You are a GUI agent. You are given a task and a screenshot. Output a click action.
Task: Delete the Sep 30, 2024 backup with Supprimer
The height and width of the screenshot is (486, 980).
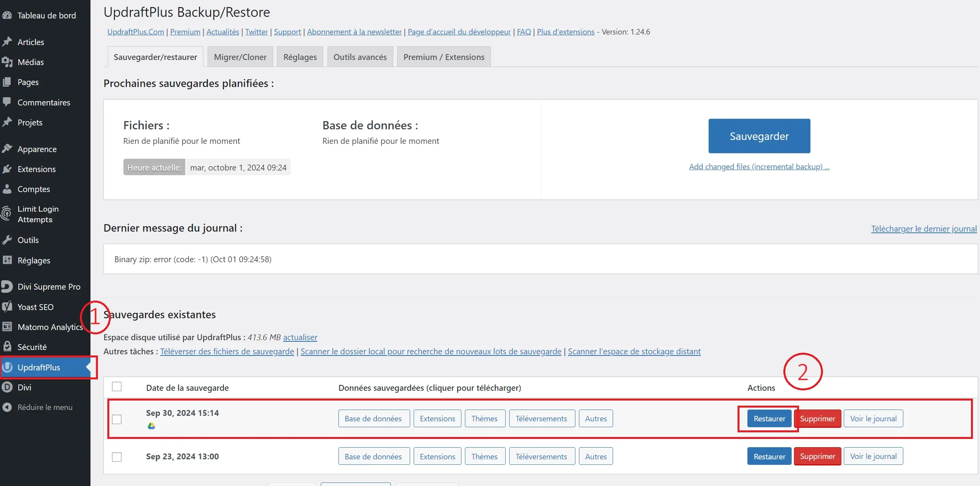click(x=817, y=419)
